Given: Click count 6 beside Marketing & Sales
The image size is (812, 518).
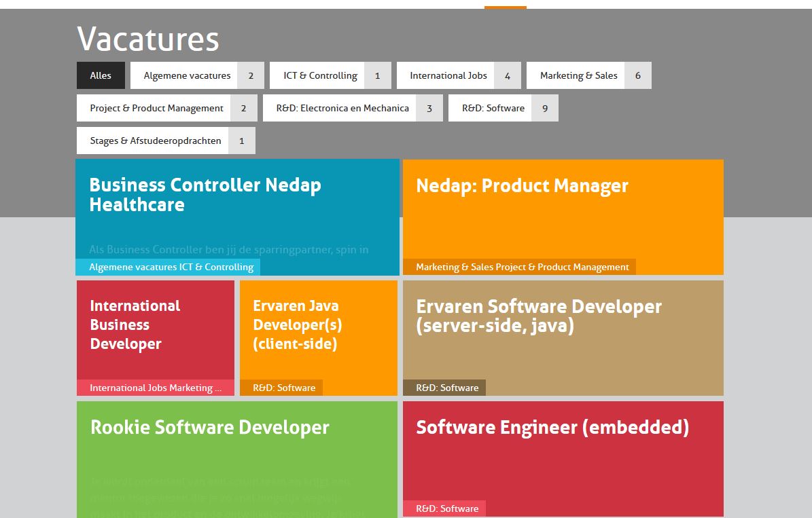Looking at the screenshot, I should pyautogui.click(x=638, y=75).
